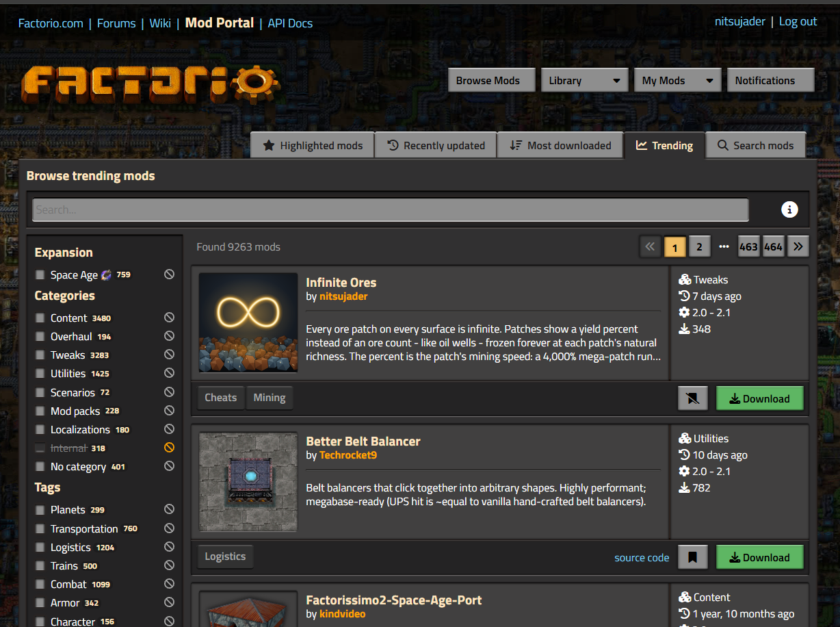Go to page 464 of results
The image size is (840, 627).
[773, 246]
